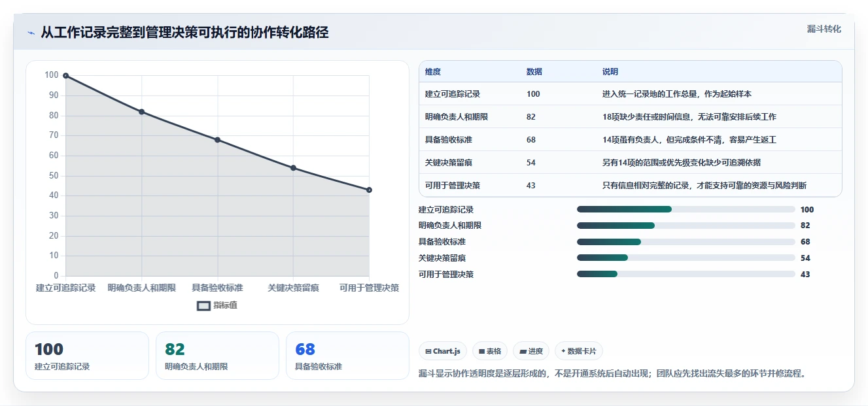
Task: Click x-axis label 关键决策留痕 on chart
Action: tap(293, 288)
